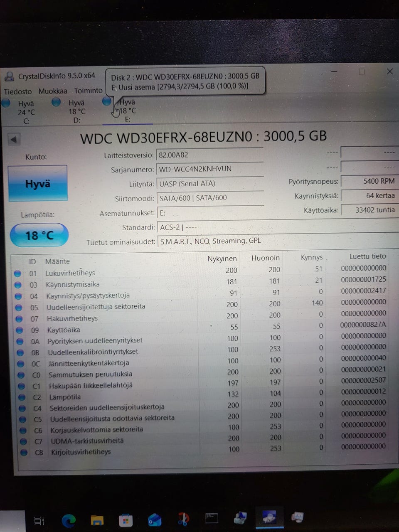This screenshot has width=399, height=532.
Task: Click the Liityntä field showing UASP
Action: [210, 184]
